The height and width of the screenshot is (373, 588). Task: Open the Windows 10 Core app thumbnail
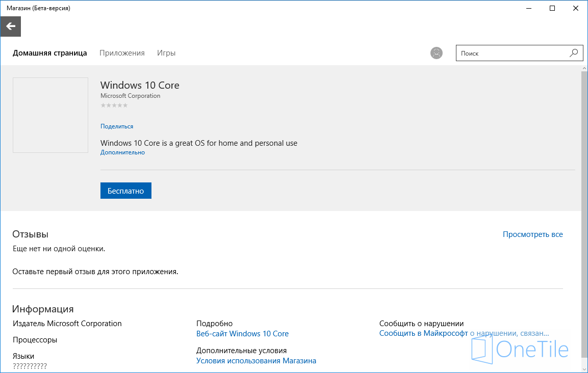point(50,115)
